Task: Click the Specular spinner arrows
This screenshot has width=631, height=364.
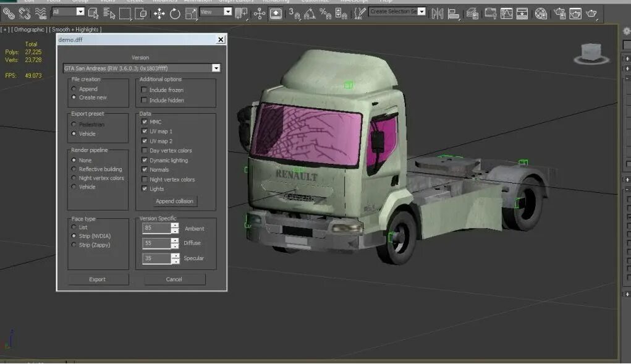Action: 175,258
